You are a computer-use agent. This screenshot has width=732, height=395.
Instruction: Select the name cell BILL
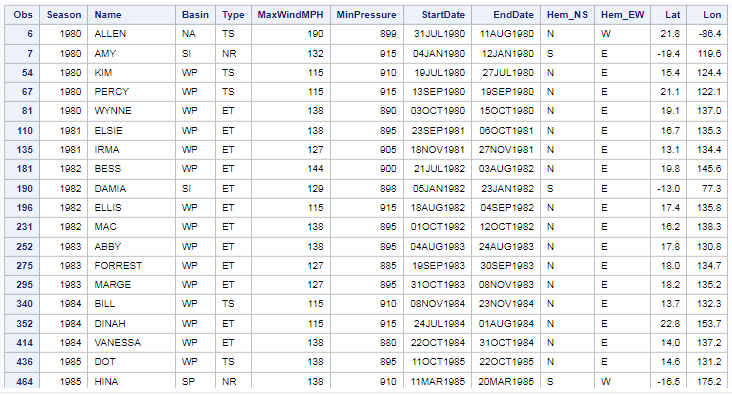(x=132, y=304)
